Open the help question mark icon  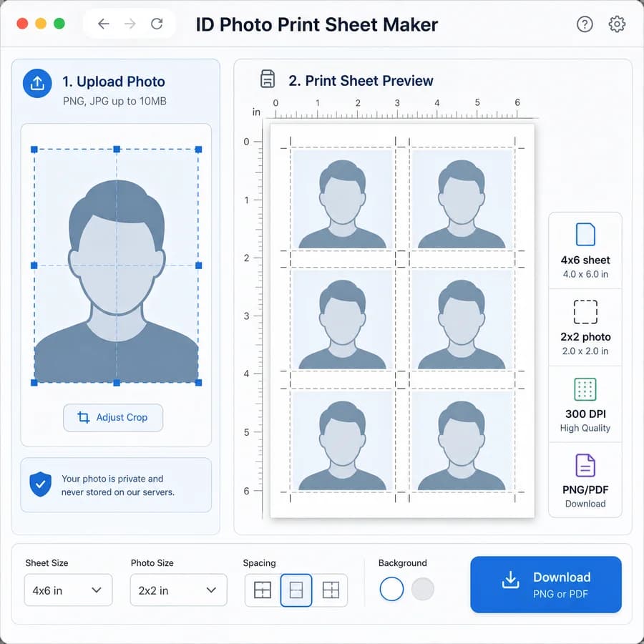coord(585,24)
